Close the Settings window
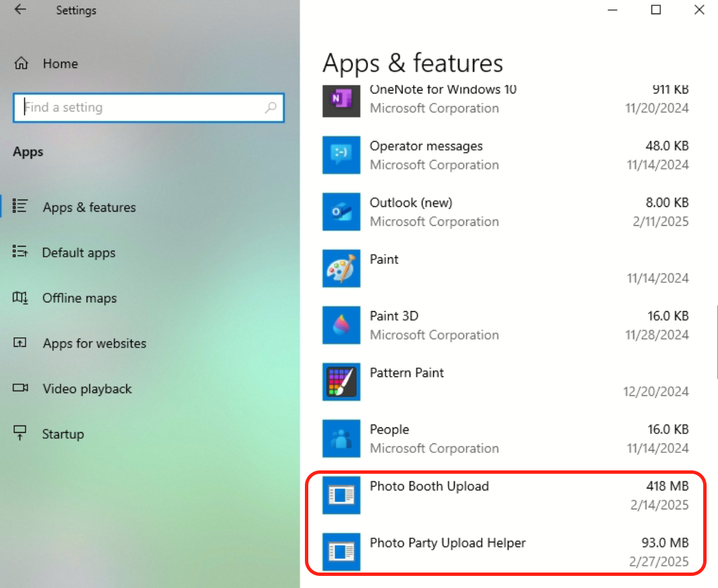The image size is (718, 588). tap(699, 9)
